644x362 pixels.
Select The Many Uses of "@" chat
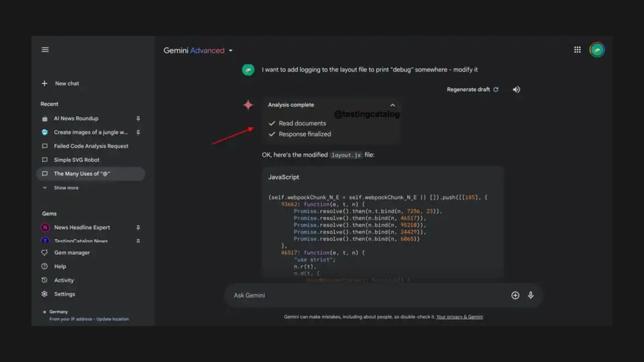pos(91,174)
